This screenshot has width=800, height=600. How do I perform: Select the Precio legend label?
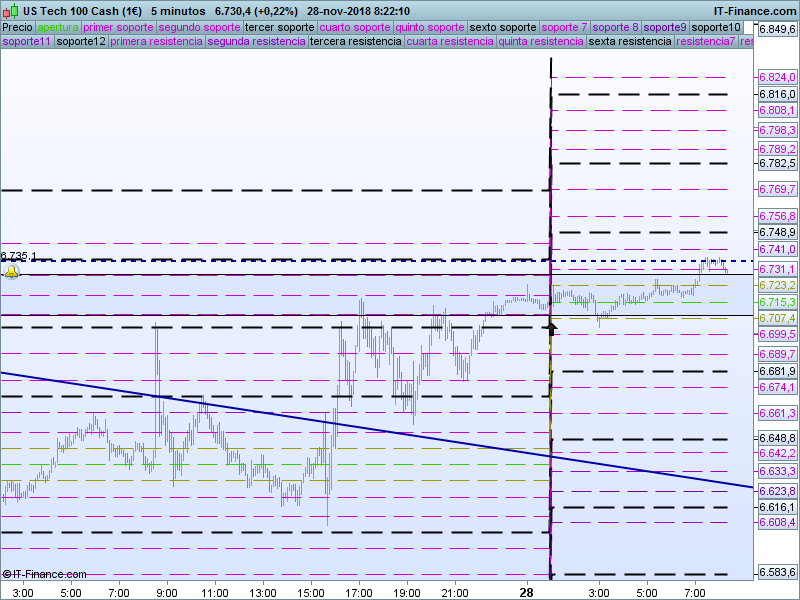pos(18,28)
